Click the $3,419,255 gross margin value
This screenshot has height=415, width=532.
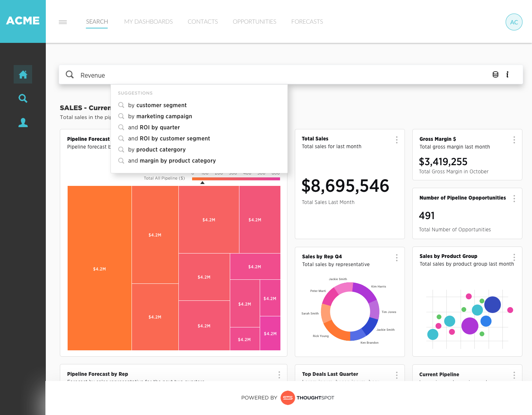[x=443, y=162]
